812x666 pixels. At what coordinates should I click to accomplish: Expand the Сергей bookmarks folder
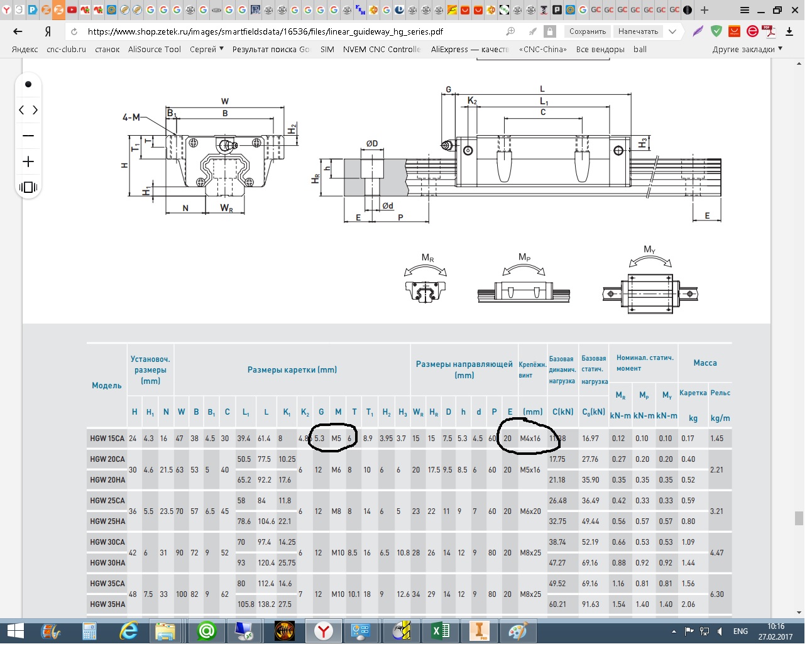(x=207, y=49)
